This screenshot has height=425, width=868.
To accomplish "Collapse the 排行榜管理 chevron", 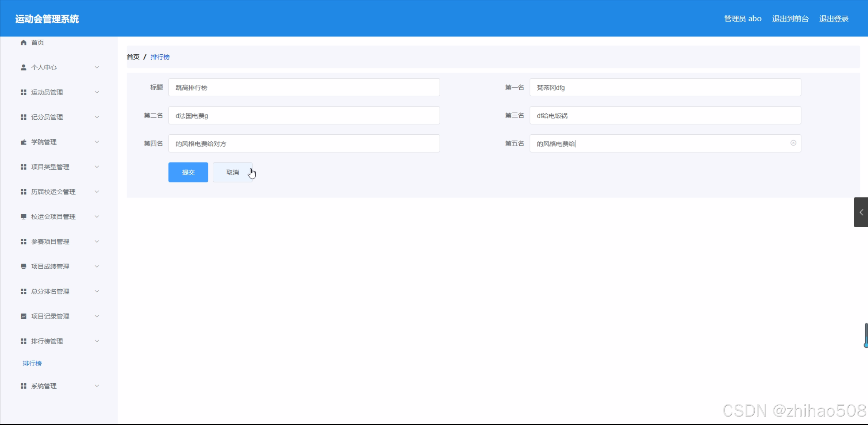I will tap(97, 341).
